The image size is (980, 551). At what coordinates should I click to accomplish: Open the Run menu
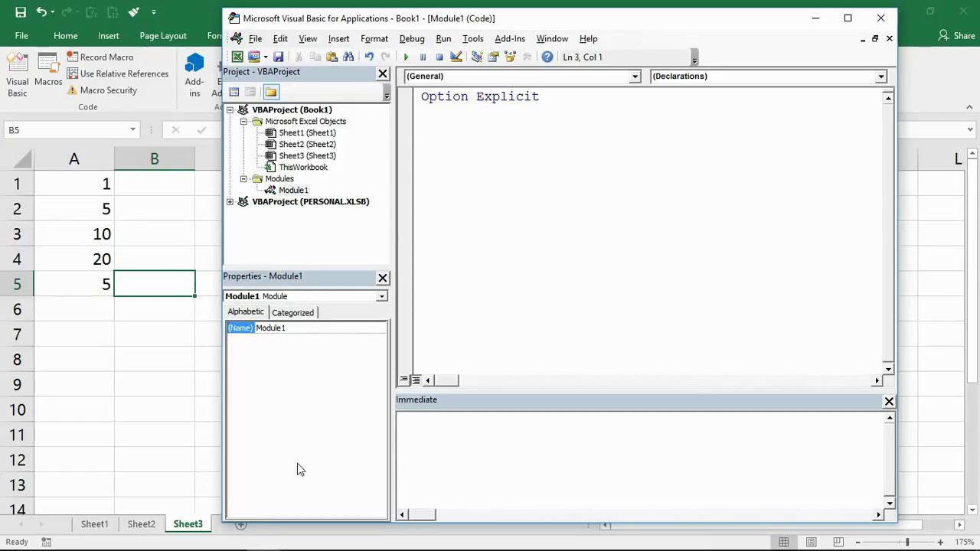443,38
